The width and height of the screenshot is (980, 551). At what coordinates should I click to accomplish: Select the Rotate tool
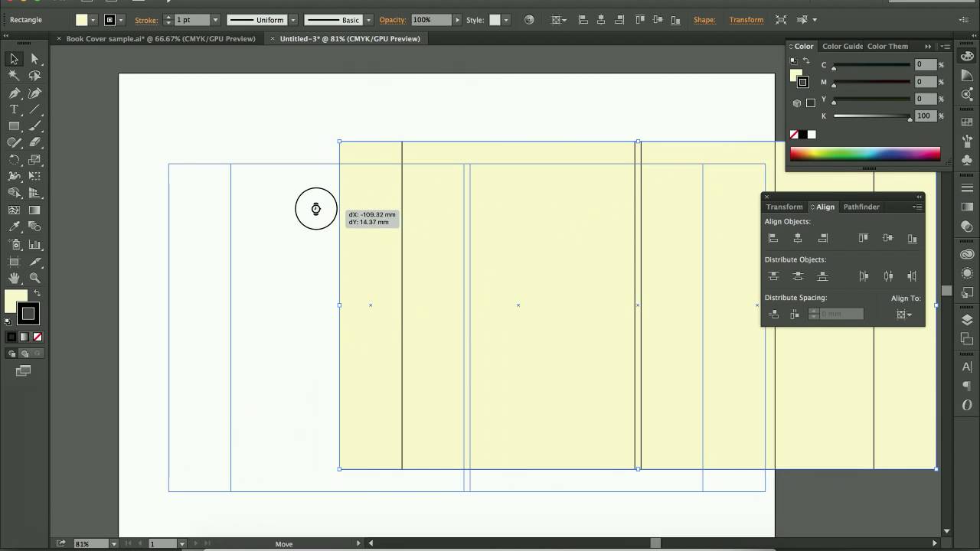(14, 160)
